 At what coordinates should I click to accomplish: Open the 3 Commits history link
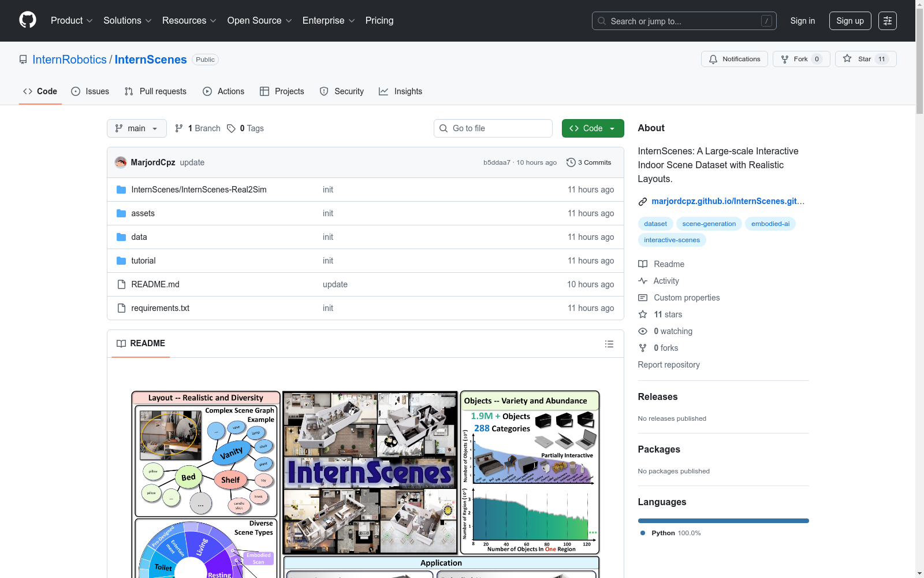pos(588,162)
